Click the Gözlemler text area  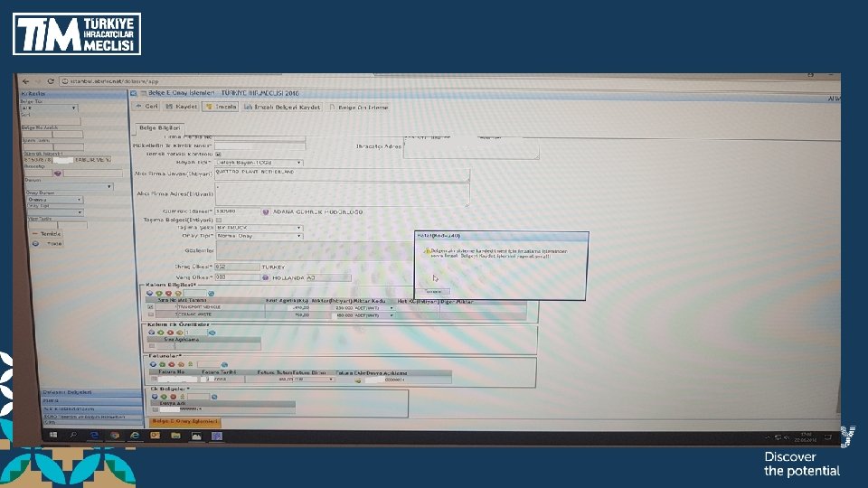316,250
